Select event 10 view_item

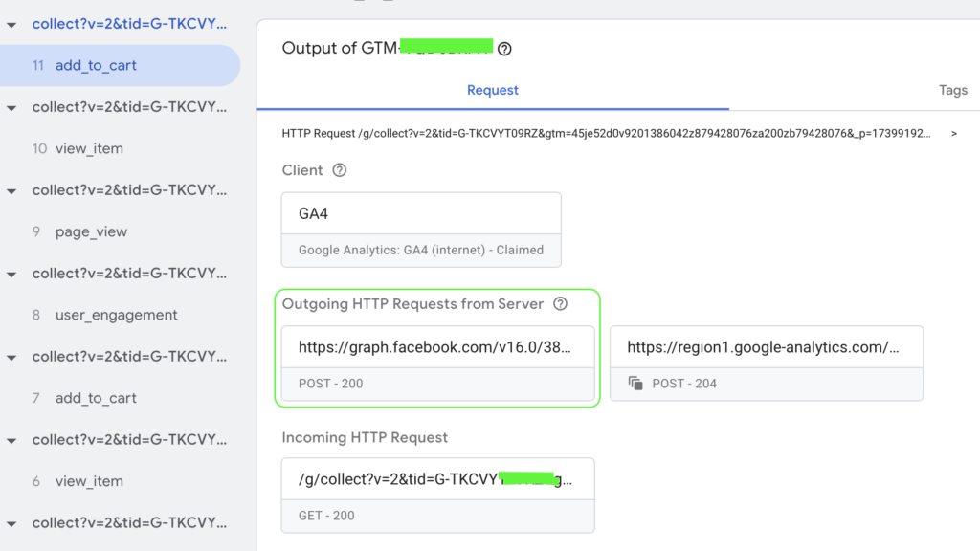tap(89, 149)
